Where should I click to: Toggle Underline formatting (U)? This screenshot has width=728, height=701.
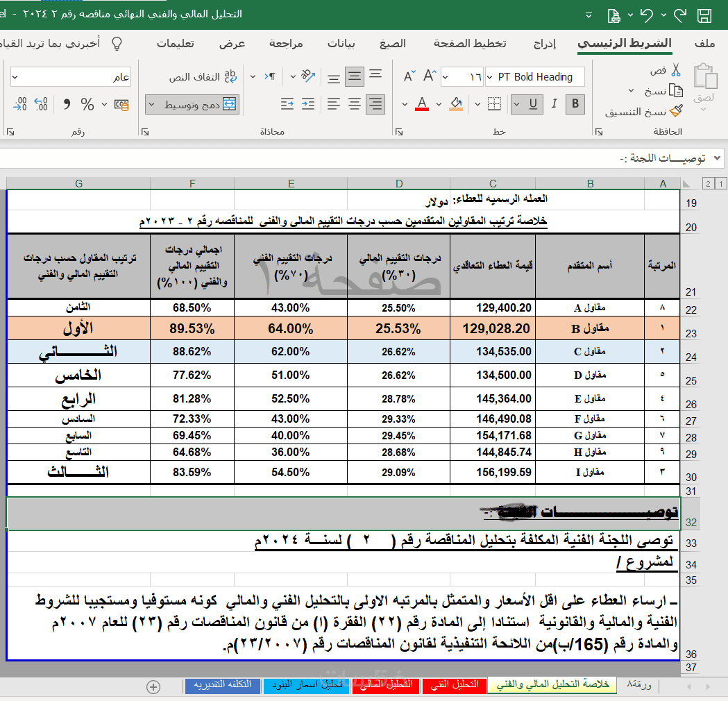point(533,104)
